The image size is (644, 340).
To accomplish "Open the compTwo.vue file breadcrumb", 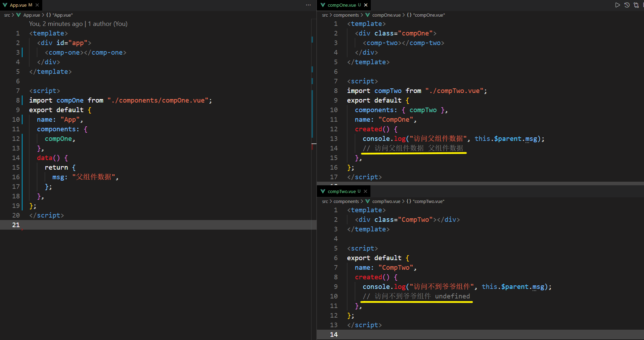I will (386, 201).
